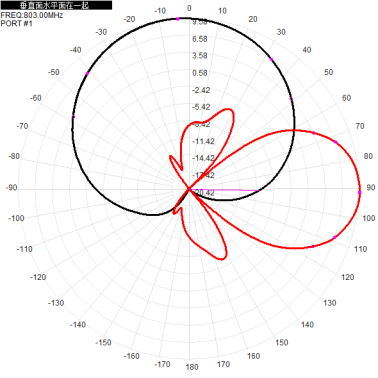Click the FREQ:803.00MHz label
The image size is (378, 378).
[x=32, y=15]
